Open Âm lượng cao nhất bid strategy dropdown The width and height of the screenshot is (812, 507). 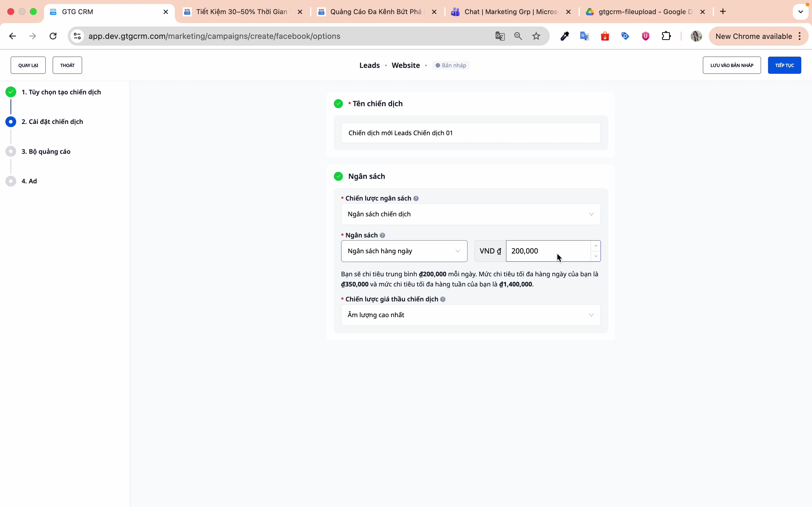click(x=470, y=315)
